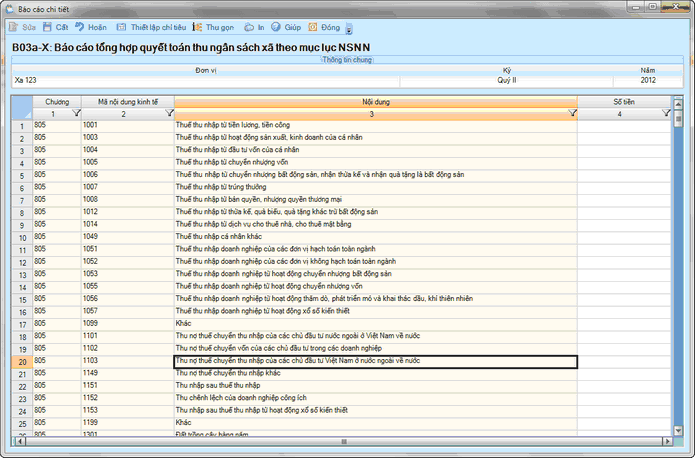The image size is (695, 458).
Task: Click the report window title icon
Action: (x=9, y=9)
